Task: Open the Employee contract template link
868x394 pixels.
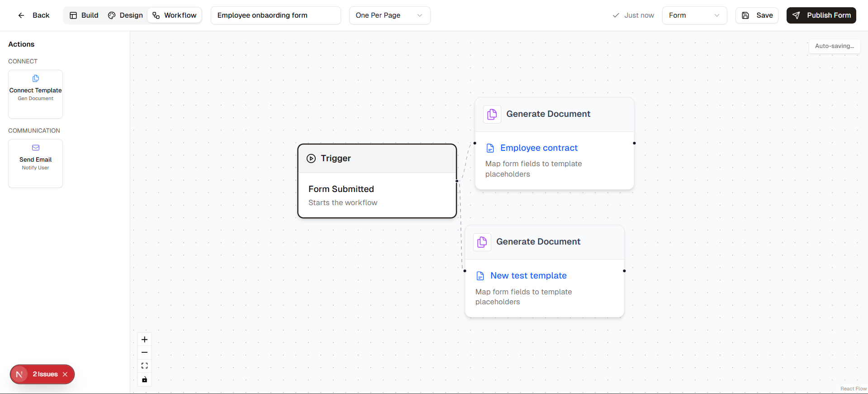Action: point(539,148)
